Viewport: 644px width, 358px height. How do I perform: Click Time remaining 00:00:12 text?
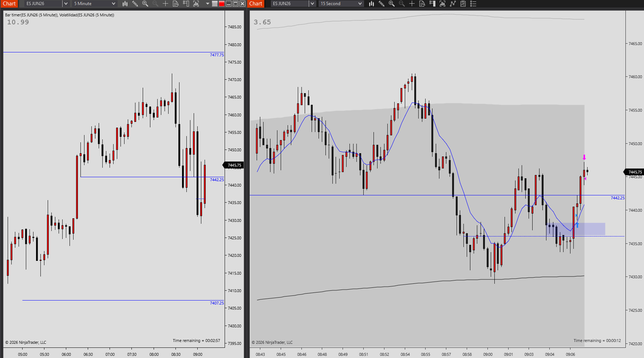pyautogui.click(x=597, y=340)
